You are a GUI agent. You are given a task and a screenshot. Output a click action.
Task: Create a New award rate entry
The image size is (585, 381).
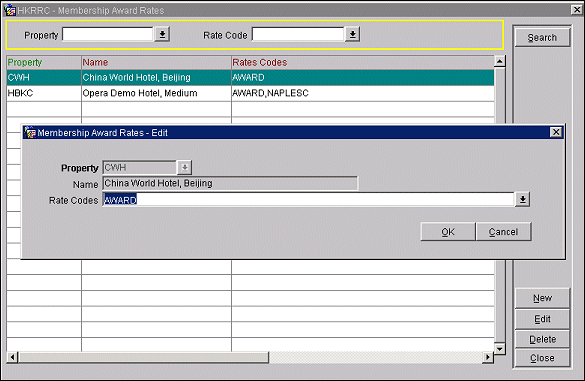click(542, 298)
